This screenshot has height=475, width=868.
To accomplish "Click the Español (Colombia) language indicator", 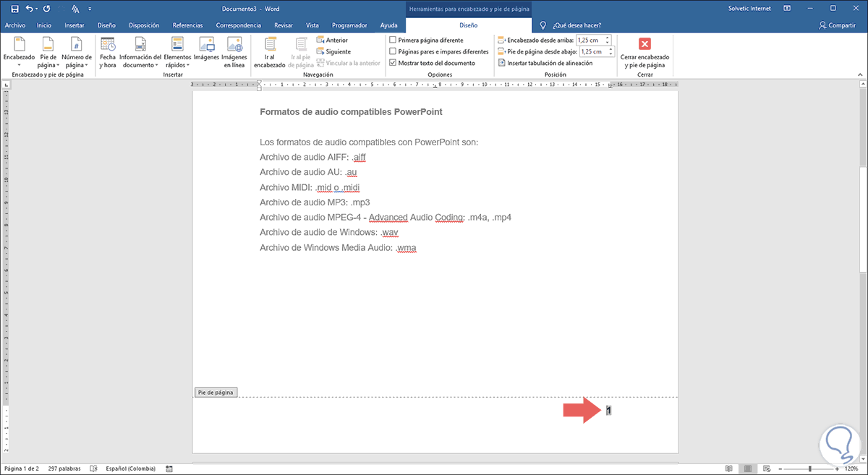I will (129, 468).
